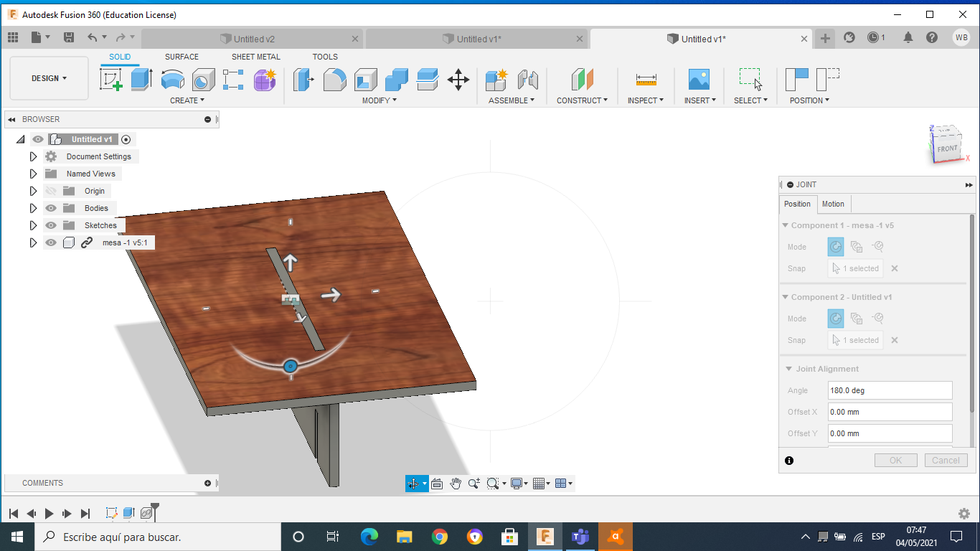Open the Help question mark icon

[932, 37]
